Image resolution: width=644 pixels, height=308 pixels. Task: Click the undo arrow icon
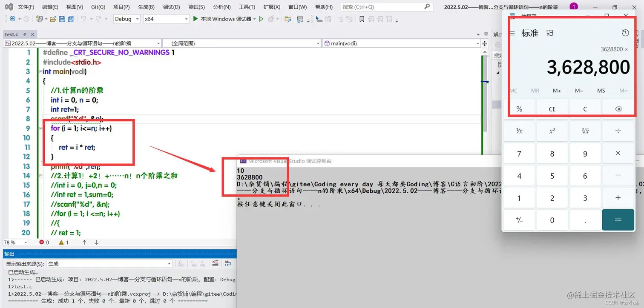point(83,19)
